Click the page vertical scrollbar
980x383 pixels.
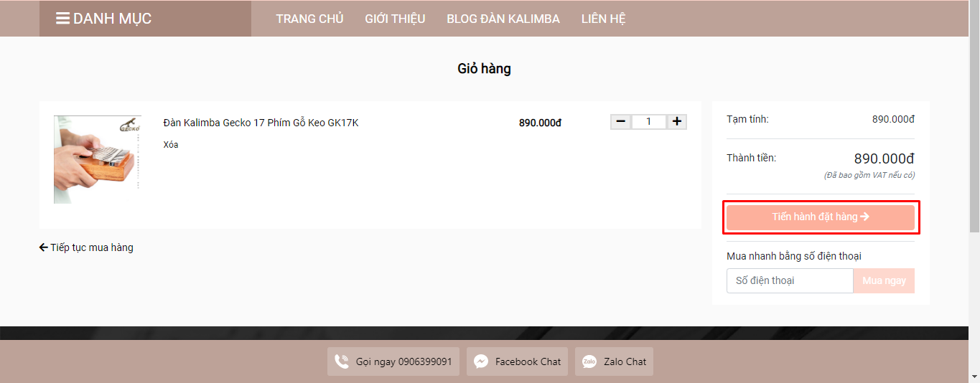click(x=974, y=143)
